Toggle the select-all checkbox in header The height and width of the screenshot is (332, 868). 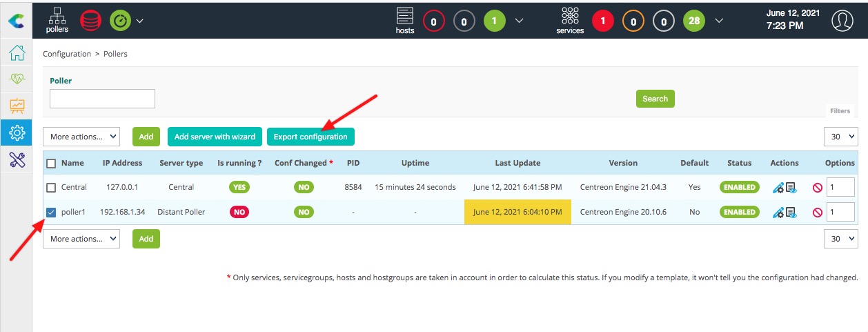pyautogui.click(x=51, y=164)
